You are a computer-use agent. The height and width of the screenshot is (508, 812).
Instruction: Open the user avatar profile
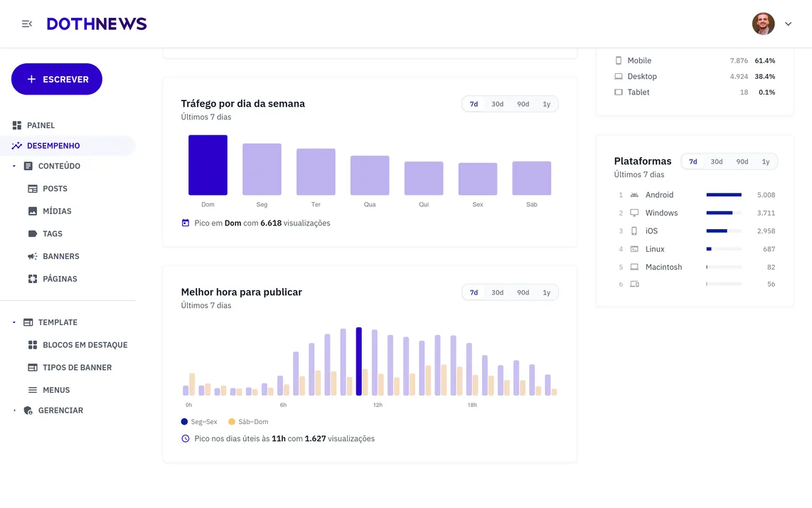pyautogui.click(x=763, y=24)
